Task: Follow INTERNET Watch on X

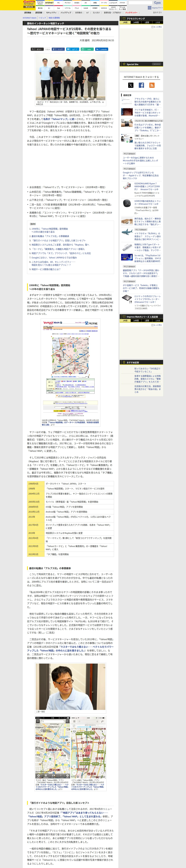Action: point(131,85)
